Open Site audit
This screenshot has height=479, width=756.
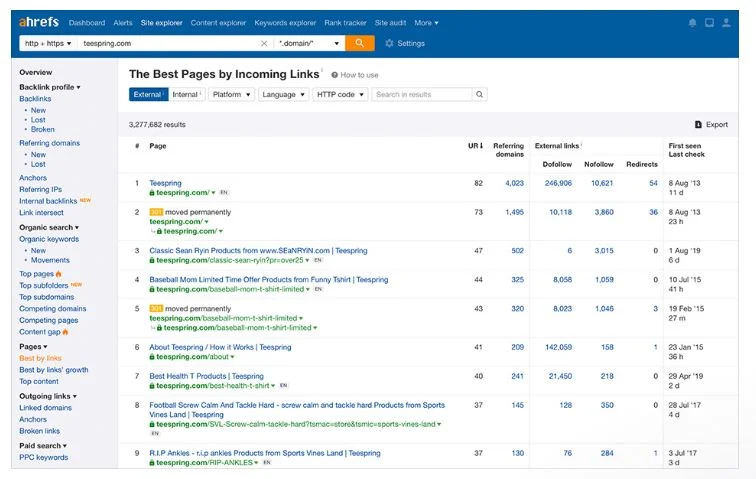[391, 23]
